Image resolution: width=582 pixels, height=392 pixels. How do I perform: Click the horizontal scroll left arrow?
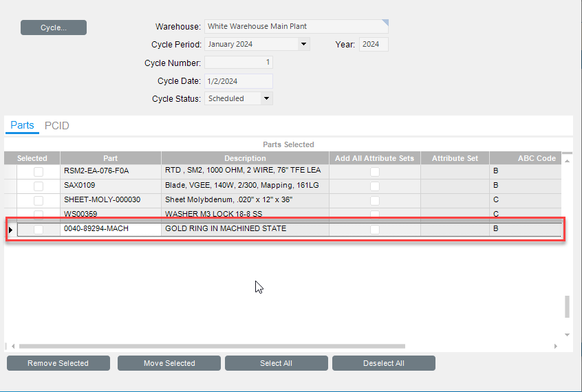pyautogui.click(x=13, y=346)
